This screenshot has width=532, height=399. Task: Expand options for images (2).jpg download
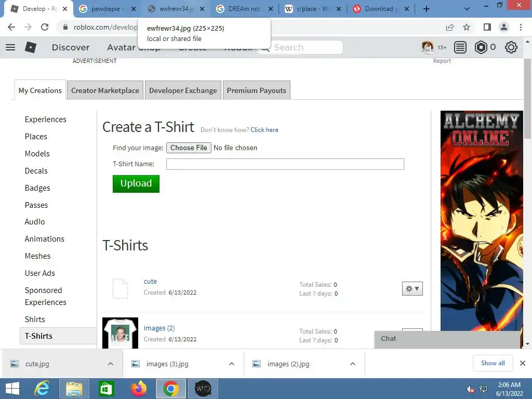pos(353,364)
